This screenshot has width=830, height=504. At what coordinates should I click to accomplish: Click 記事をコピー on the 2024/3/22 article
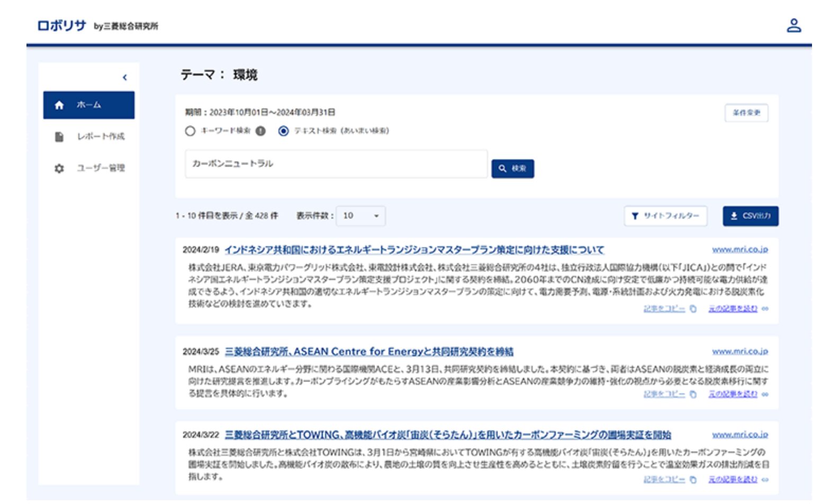[664, 480]
